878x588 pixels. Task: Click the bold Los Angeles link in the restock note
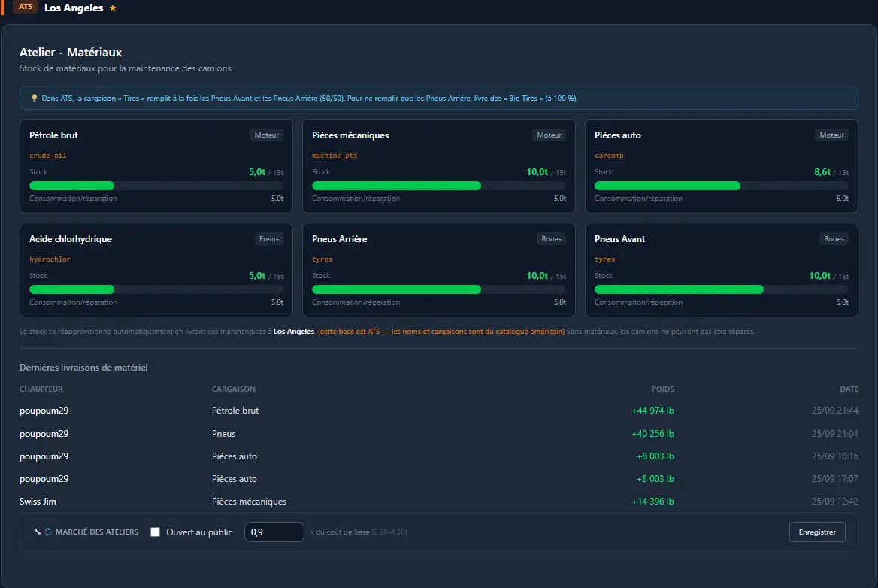click(x=293, y=332)
